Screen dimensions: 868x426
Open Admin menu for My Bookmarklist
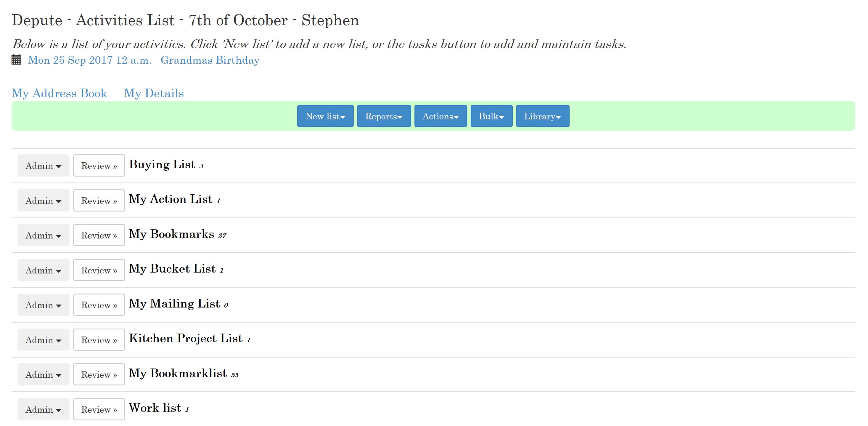point(44,374)
